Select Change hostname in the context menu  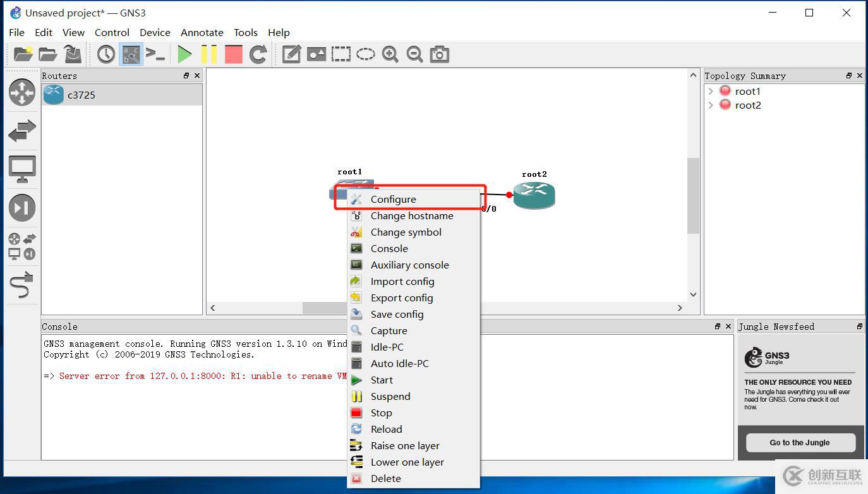[411, 216]
